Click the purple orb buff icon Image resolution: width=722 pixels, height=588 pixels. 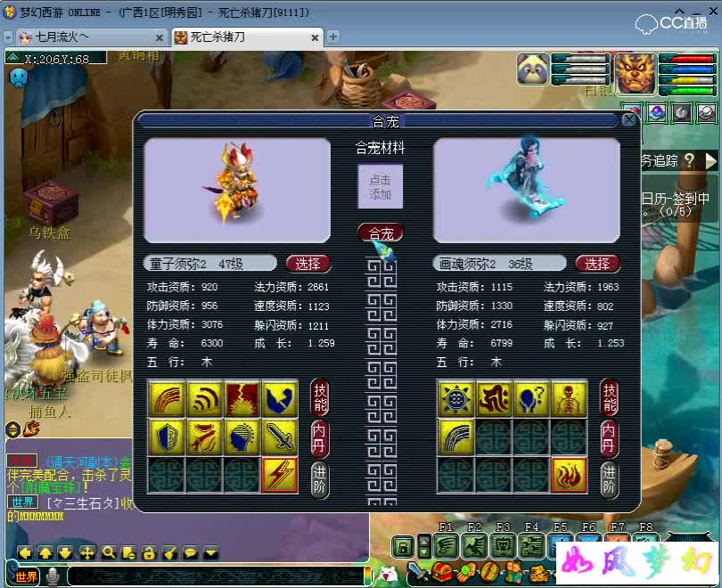tap(657, 112)
